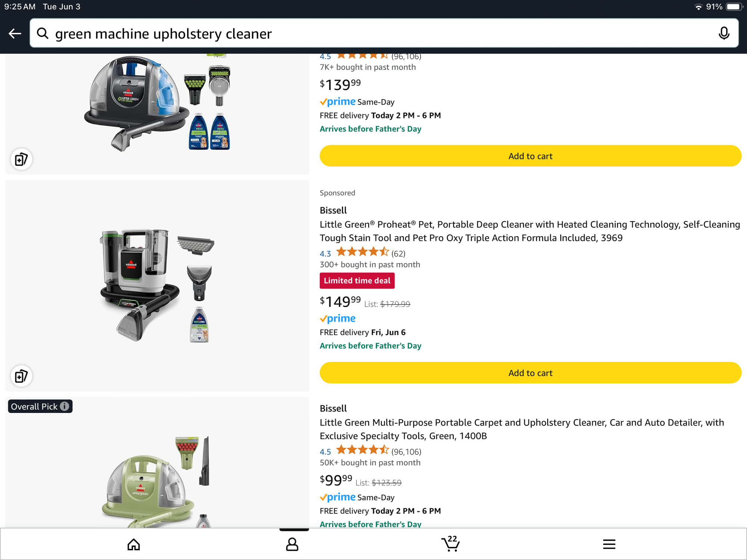
Task: Open the account profile icon
Action: [292, 544]
